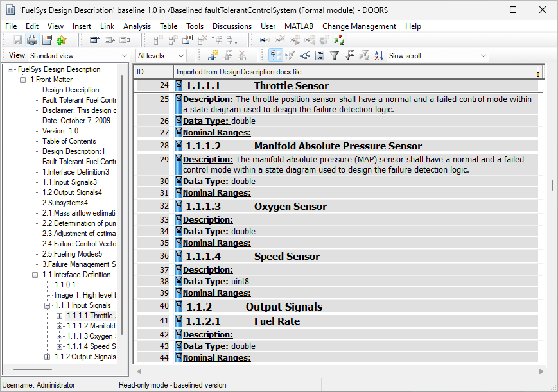Click the create object at same level icon
This screenshot has height=392, width=558.
click(x=158, y=40)
